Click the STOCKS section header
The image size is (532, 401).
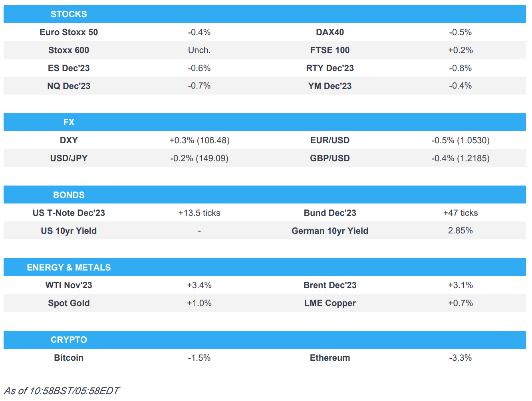(69, 14)
